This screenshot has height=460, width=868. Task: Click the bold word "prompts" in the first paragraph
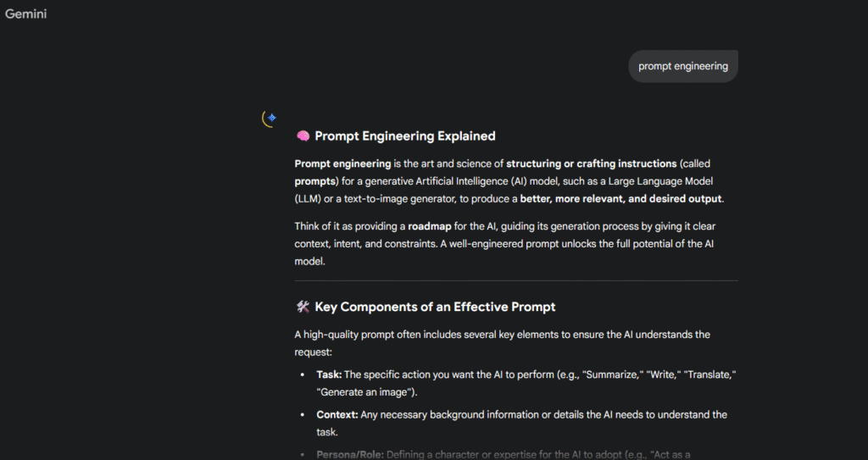click(x=314, y=180)
